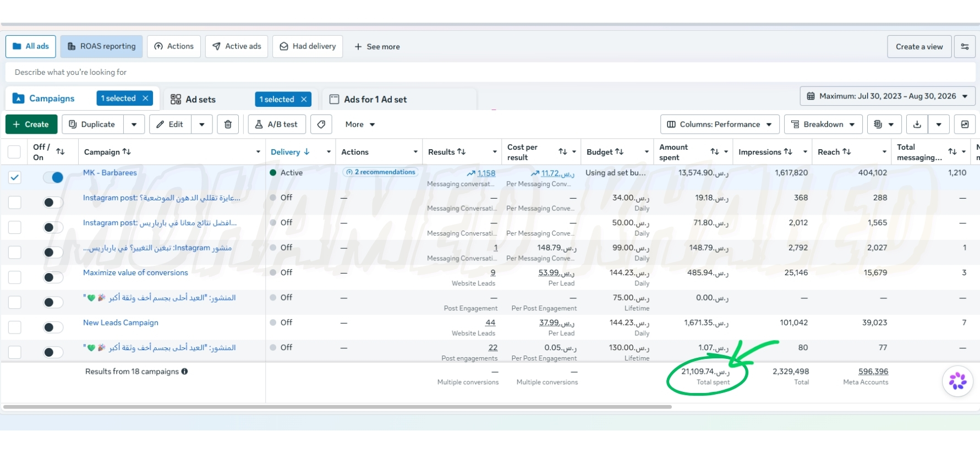980x453 pixels.
Task: Sort by the Results column arrows
Action: pos(462,152)
